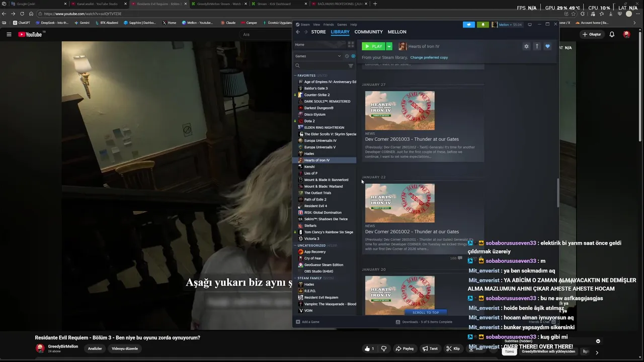The width and height of the screenshot is (644, 362).
Task: Open the dropdown arrow beside the Play button
Action: tap(389, 46)
